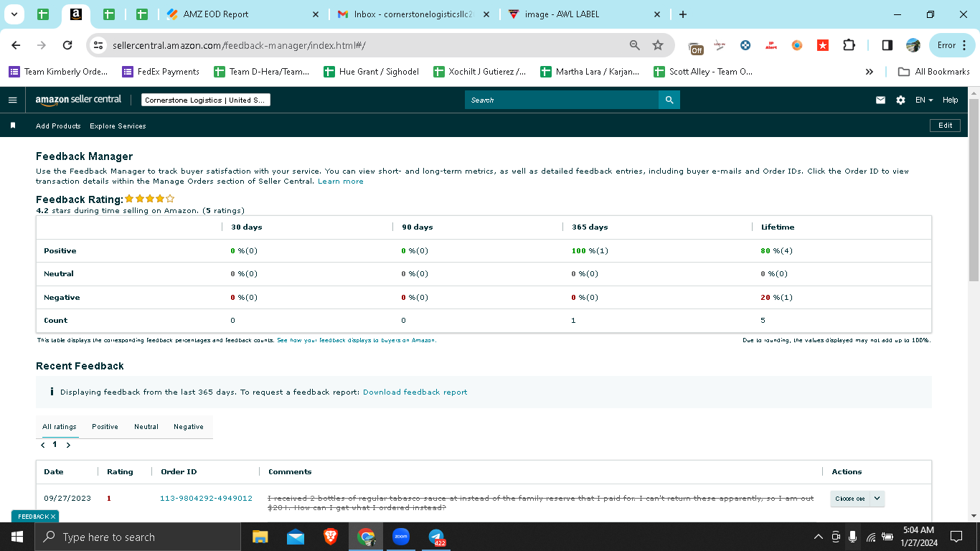980x551 pixels.
Task: Expand the Choose one actions dropdown
Action: [x=857, y=499]
